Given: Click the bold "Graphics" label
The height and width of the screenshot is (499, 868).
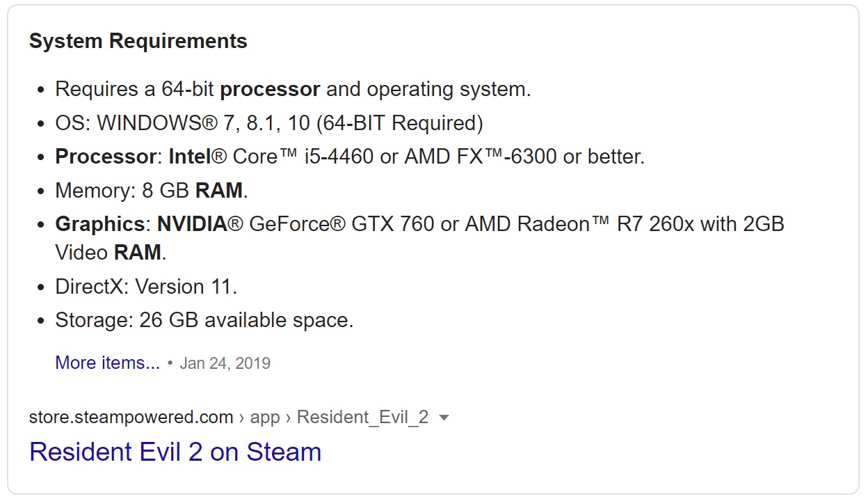Looking at the screenshot, I should 99,224.
